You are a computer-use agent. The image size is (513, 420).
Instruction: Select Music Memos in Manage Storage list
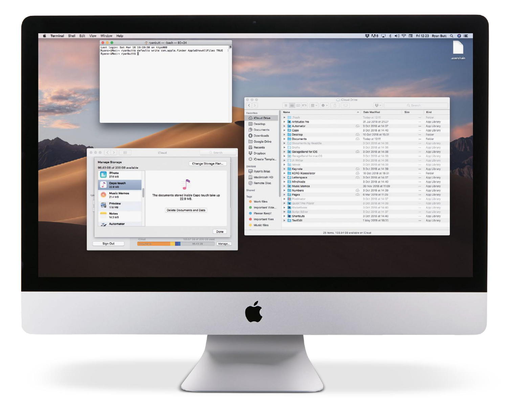coord(120,195)
